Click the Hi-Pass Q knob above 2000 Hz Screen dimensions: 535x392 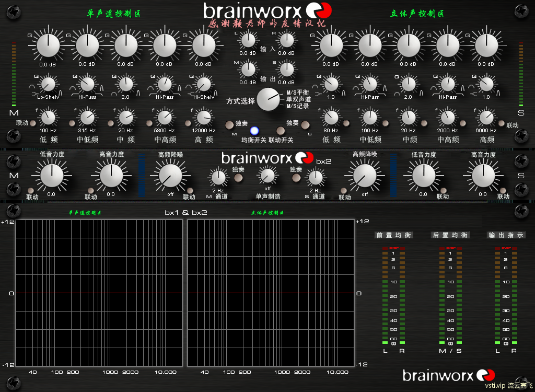447,84
